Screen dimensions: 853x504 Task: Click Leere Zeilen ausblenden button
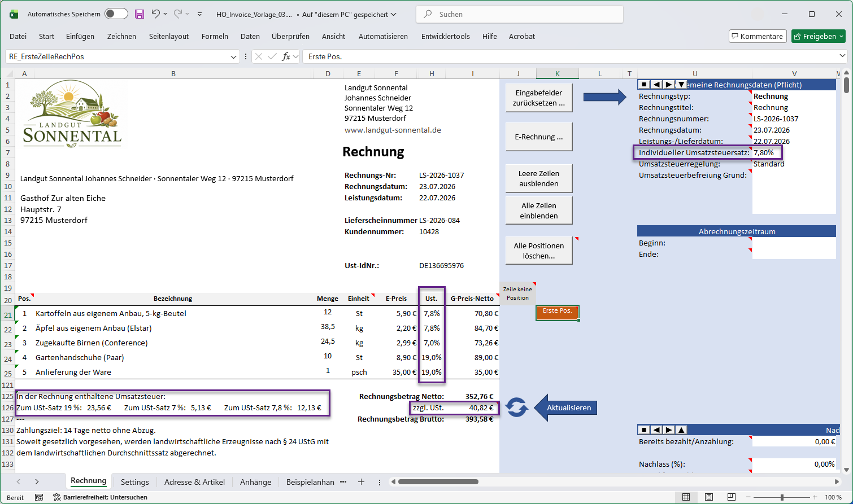538,178
